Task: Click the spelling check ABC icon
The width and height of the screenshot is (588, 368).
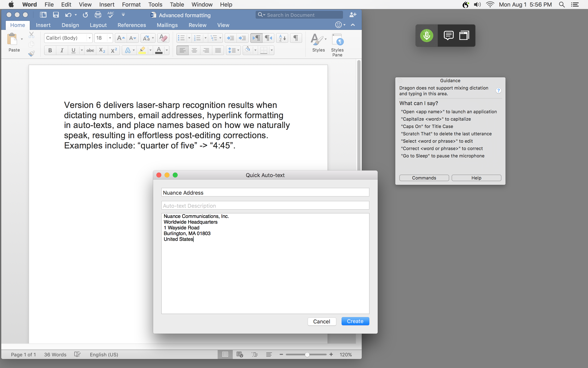Action: pyautogui.click(x=111, y=15)
